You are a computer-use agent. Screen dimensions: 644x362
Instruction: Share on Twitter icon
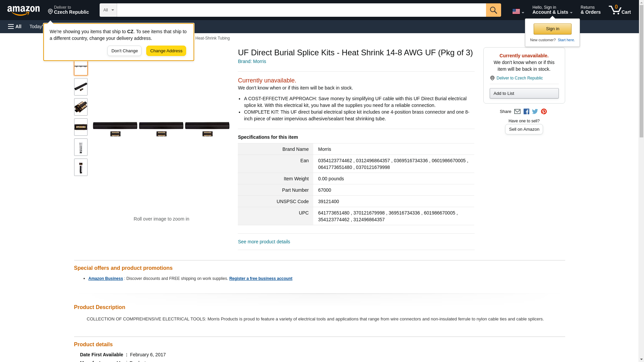tap(535, 112)
